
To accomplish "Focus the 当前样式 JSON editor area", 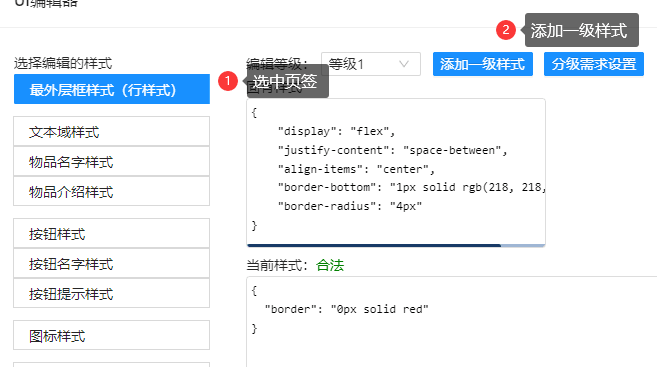I will [x=452, y=322].
